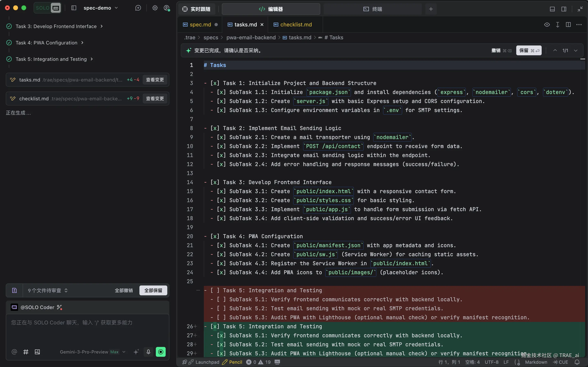Click the new chat icon
Viewport: 588px width, 367px height.
coord(138,8)
